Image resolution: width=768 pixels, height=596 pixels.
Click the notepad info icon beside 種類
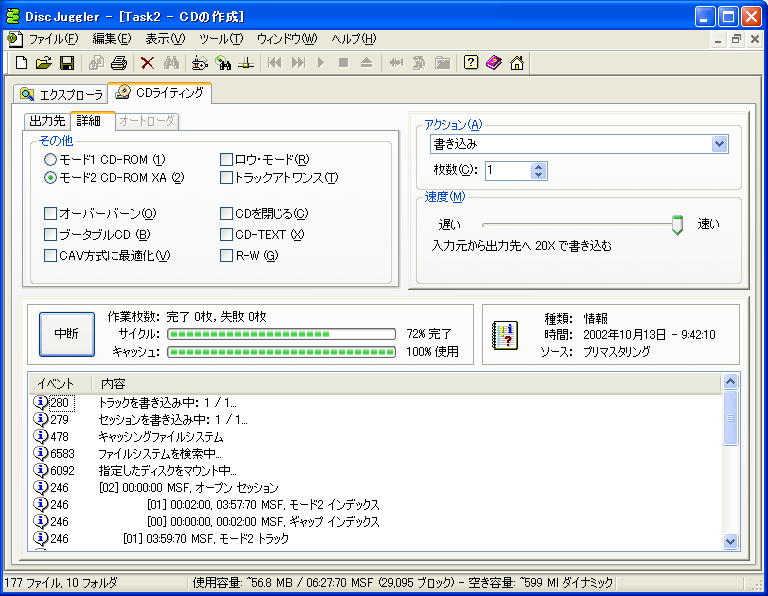click(504, 335)
